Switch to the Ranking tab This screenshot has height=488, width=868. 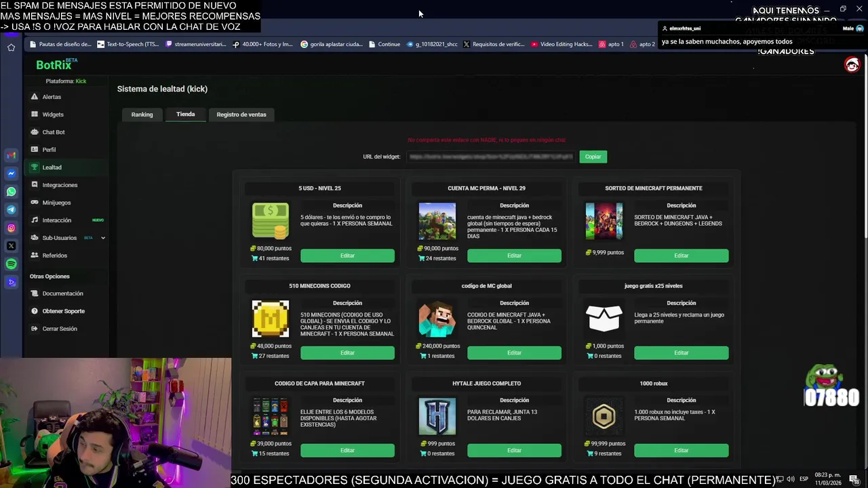click(142, 115)
